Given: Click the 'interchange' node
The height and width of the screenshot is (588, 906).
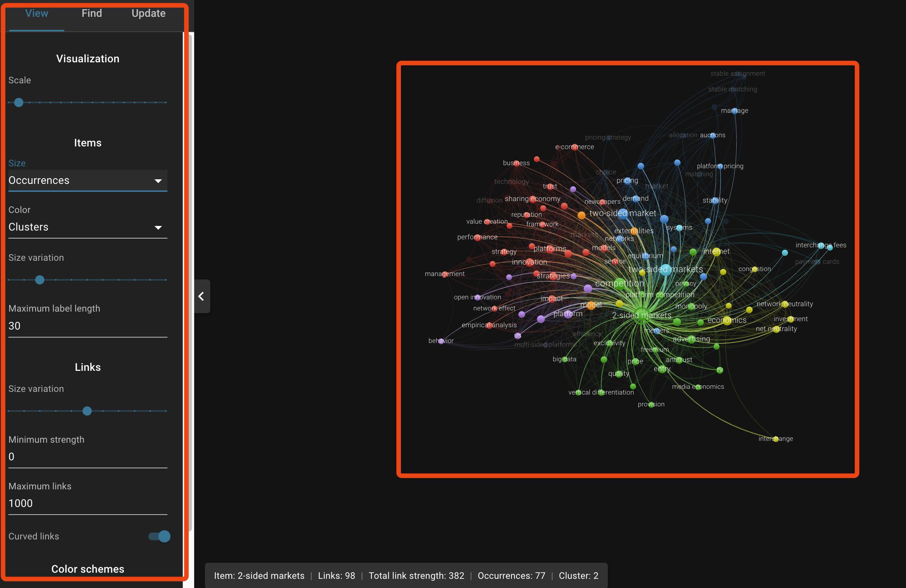Looking at the screenshot, I should pyautogui.click(x=776, y=439).
